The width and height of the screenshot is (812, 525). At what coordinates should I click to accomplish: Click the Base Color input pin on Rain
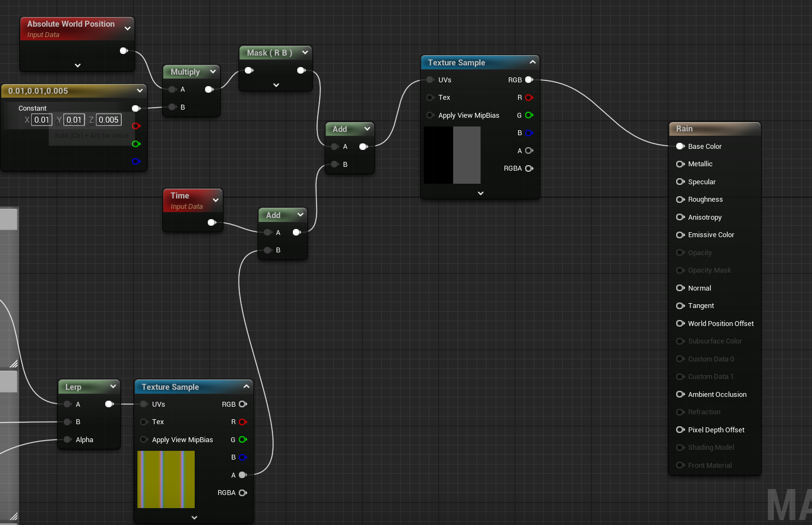(x=680, y=146)
